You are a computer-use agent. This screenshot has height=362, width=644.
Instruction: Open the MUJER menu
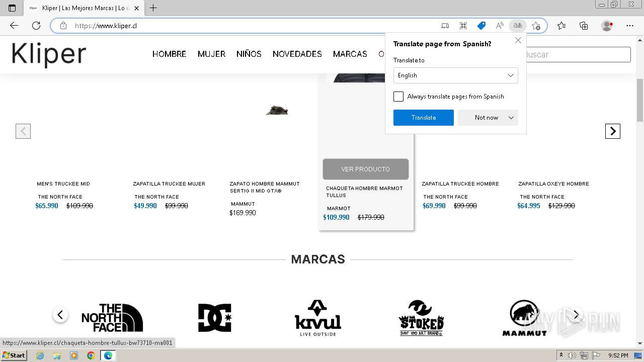click(x=211, y=54)
